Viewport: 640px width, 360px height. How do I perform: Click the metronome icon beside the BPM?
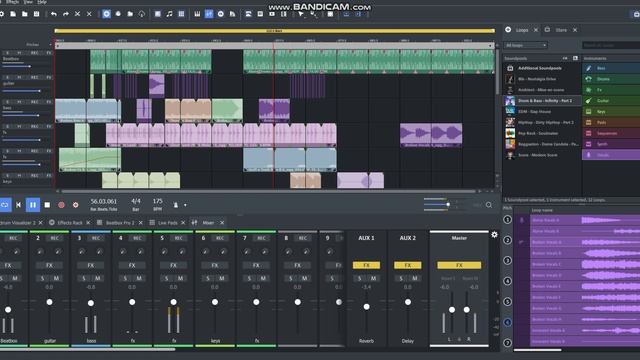176,205
